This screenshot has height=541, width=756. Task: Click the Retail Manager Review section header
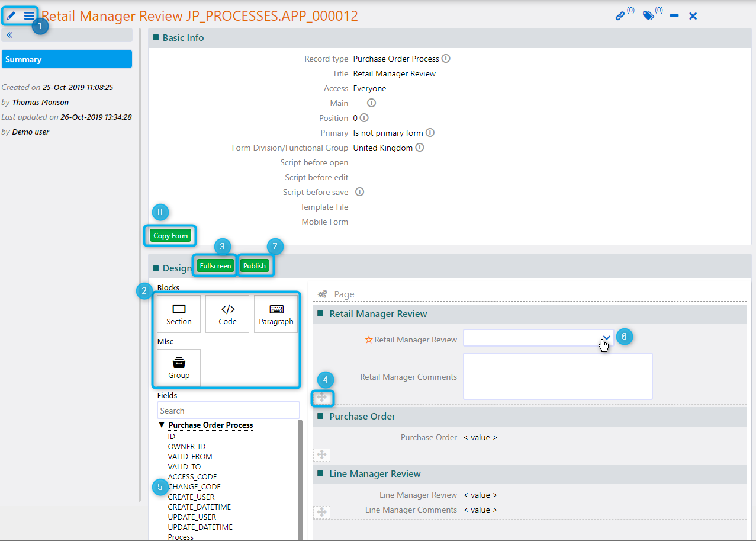point(530,314)
